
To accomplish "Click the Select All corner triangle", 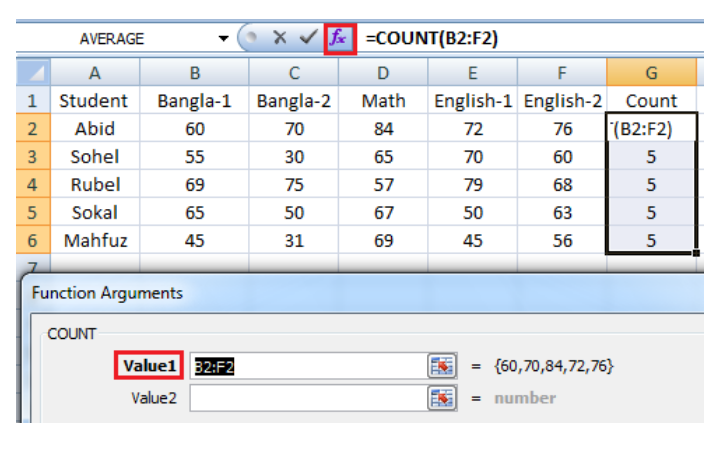I will point(33,73).
